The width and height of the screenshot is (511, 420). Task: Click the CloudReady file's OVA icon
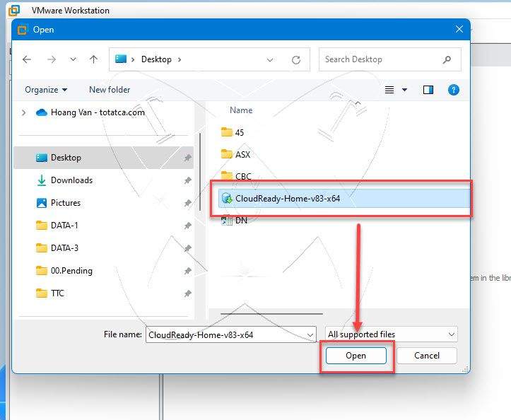[x=226, y=198]
